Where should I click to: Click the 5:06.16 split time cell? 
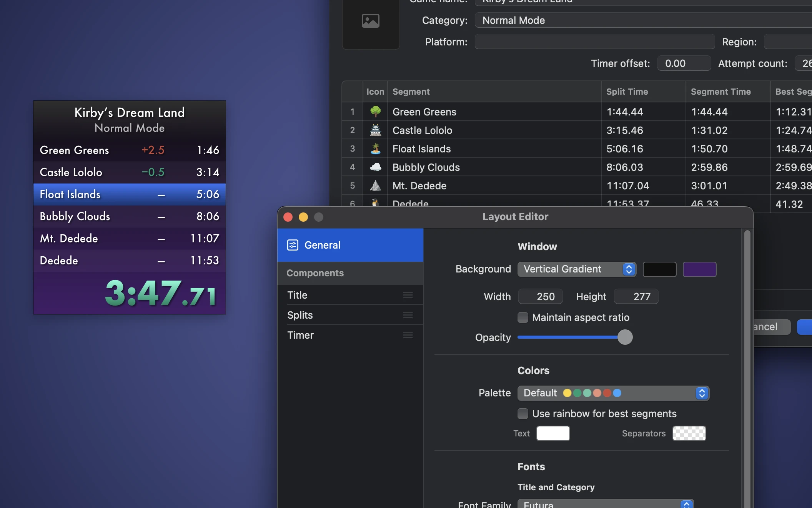(x=644, y=149)
